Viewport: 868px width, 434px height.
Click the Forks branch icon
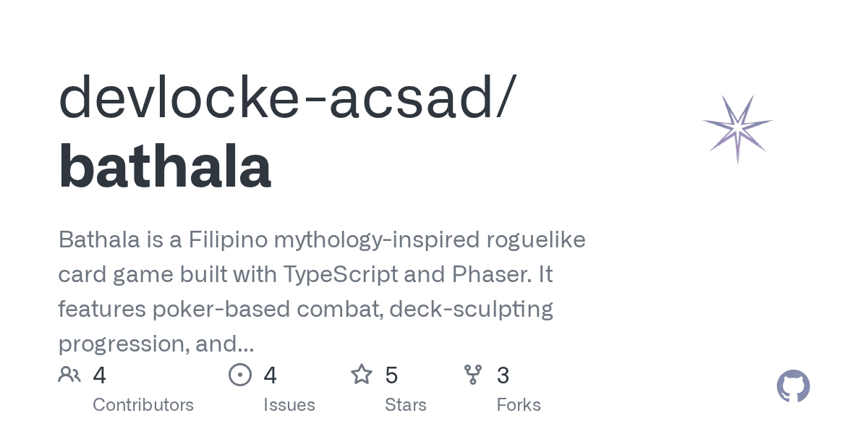(473, 375)
